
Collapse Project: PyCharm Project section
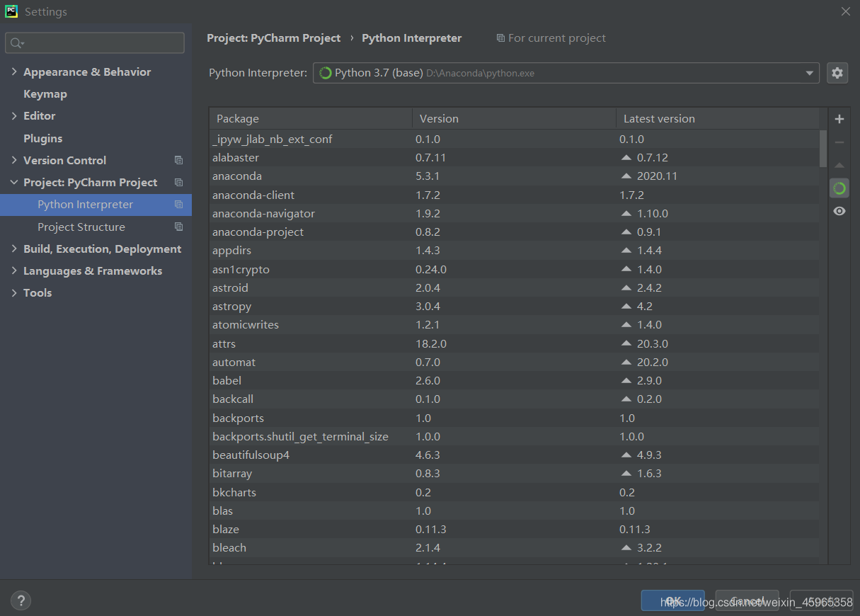14,182
